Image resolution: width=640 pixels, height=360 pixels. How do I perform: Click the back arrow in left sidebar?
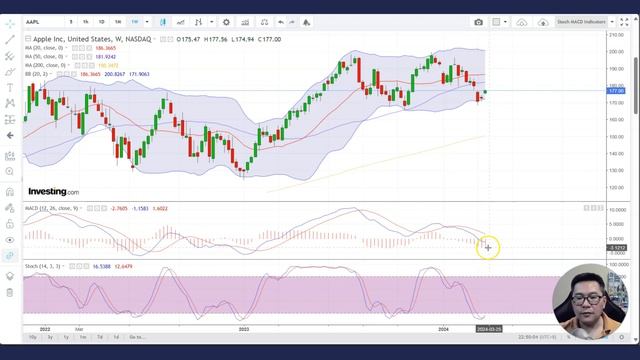point(10,136)
